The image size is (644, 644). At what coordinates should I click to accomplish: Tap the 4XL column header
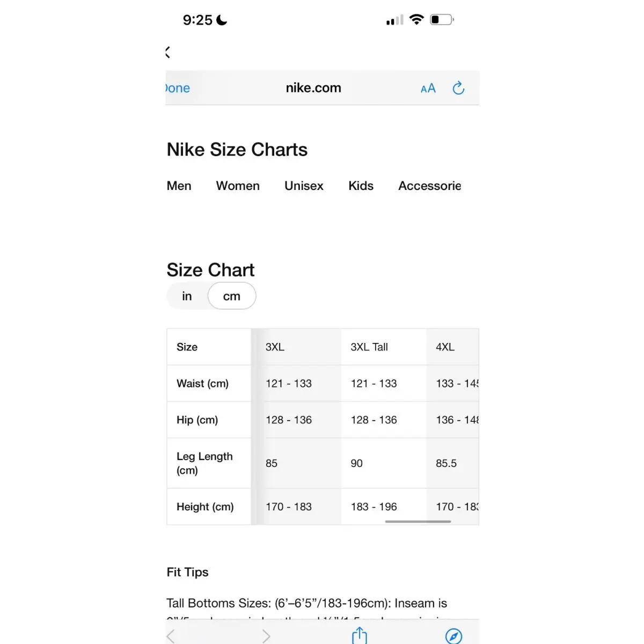445,347
